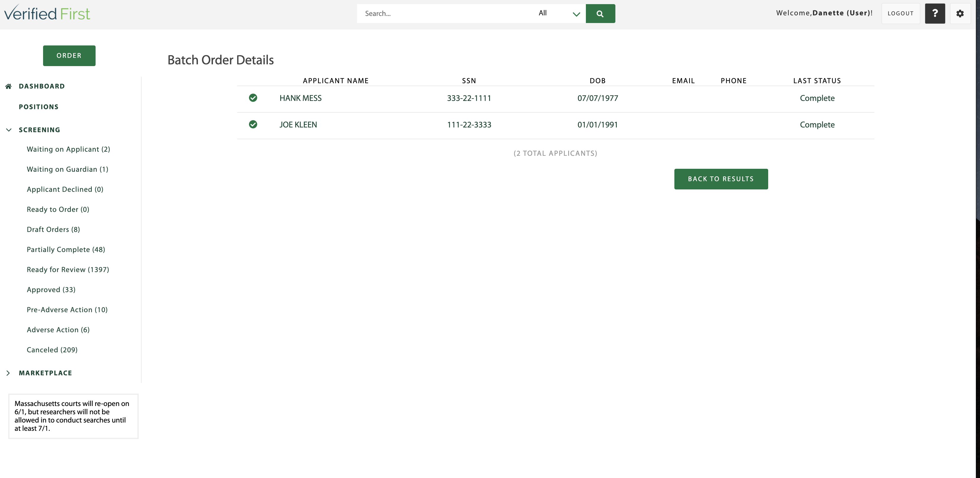Image resolution: width=980 pixels, height=478 pixels.
Task: Open the help question mark icon
Action: point(935,13)
